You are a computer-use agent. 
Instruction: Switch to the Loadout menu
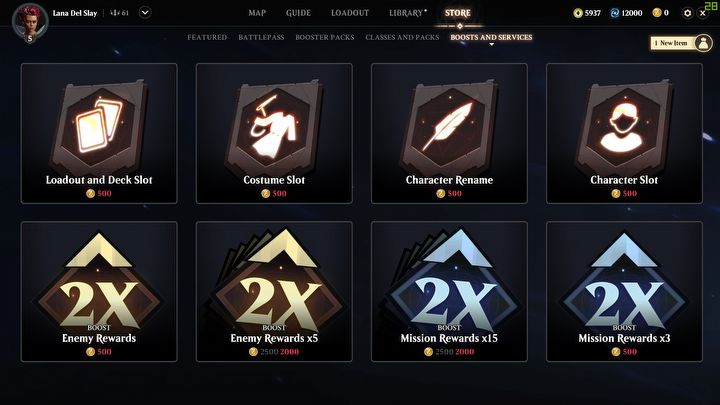coord(350,13)
